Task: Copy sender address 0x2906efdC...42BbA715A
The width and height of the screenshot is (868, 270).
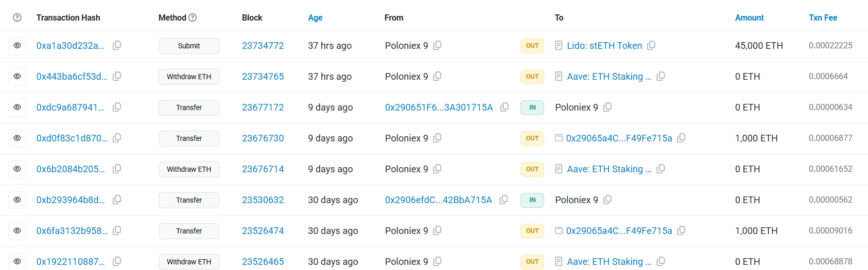Action: [504, 200]
